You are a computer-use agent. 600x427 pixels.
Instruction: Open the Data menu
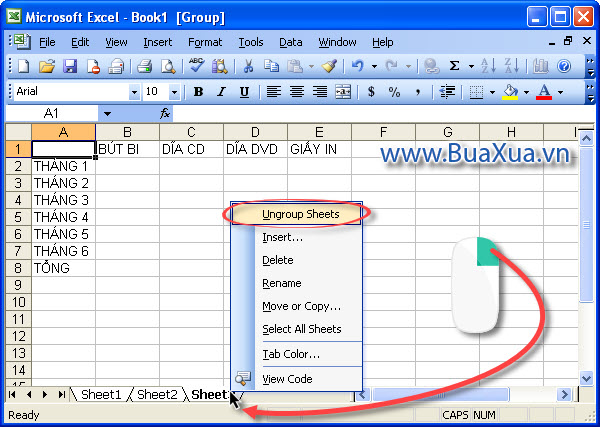290,42
